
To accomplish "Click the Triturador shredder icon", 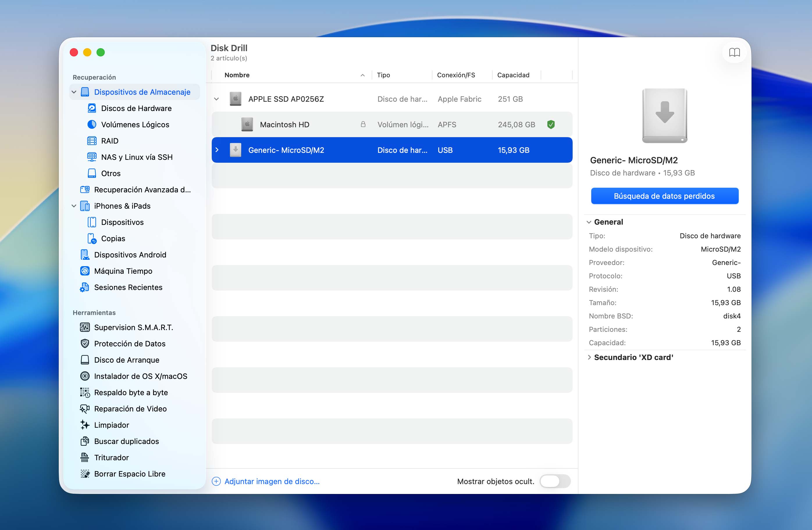I will [85, 458].
